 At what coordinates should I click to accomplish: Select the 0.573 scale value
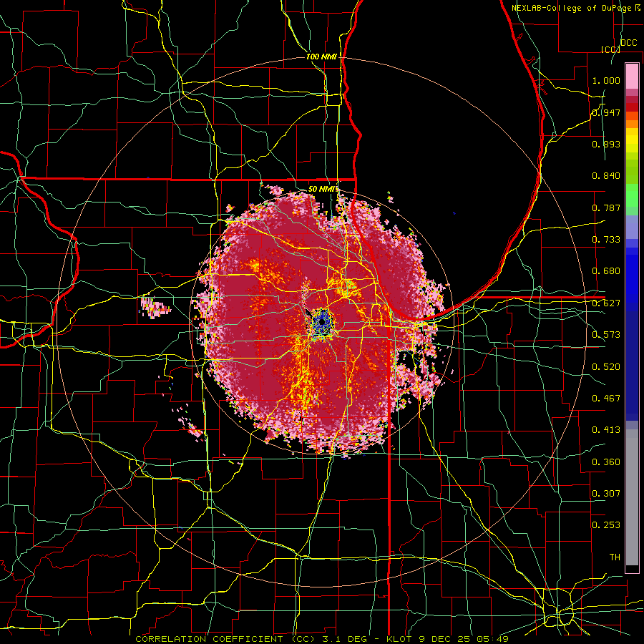pos(606,335)
